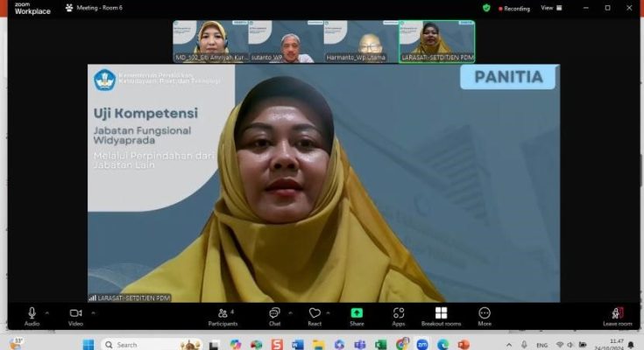This screenshot has width=644, height=350.
Task: Open the Chat panel
Action: coord(274,314)
